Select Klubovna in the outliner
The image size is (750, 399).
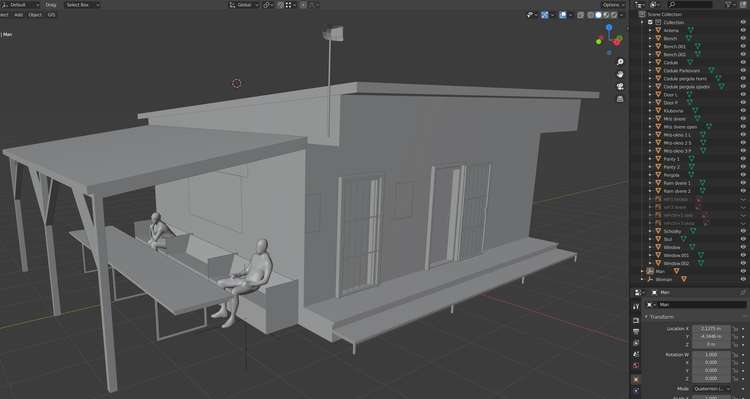[673, 111]
